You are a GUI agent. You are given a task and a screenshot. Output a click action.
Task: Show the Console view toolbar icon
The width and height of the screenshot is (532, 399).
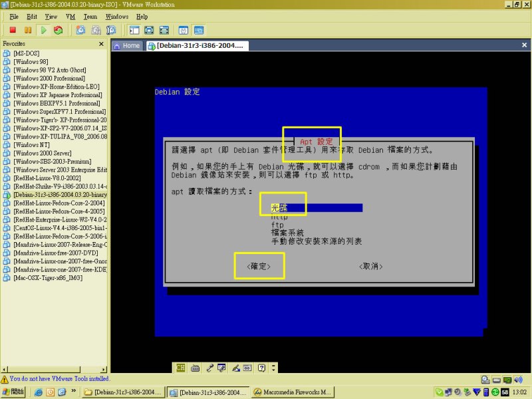click(199, 30)
